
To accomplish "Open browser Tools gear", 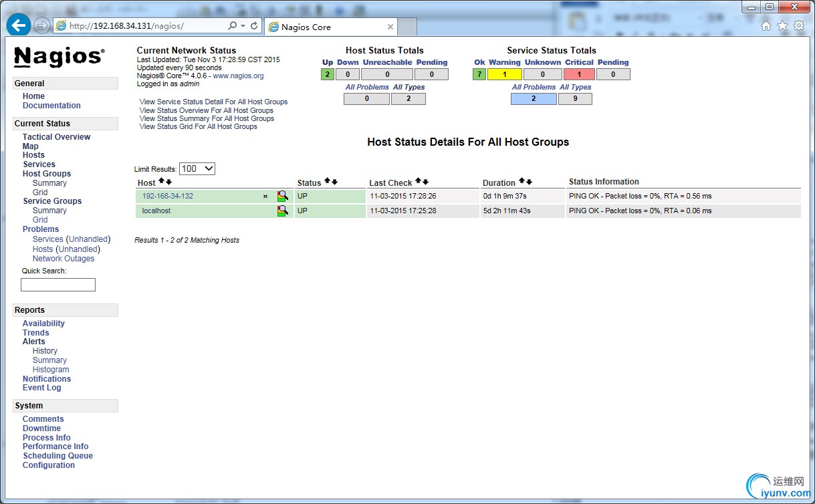I will coord(799,26).
